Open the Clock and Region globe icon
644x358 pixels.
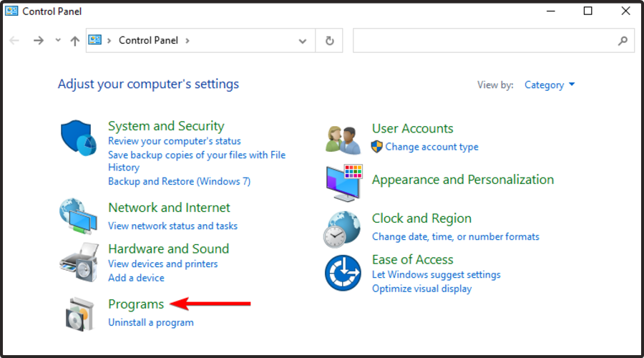(342, 229)
